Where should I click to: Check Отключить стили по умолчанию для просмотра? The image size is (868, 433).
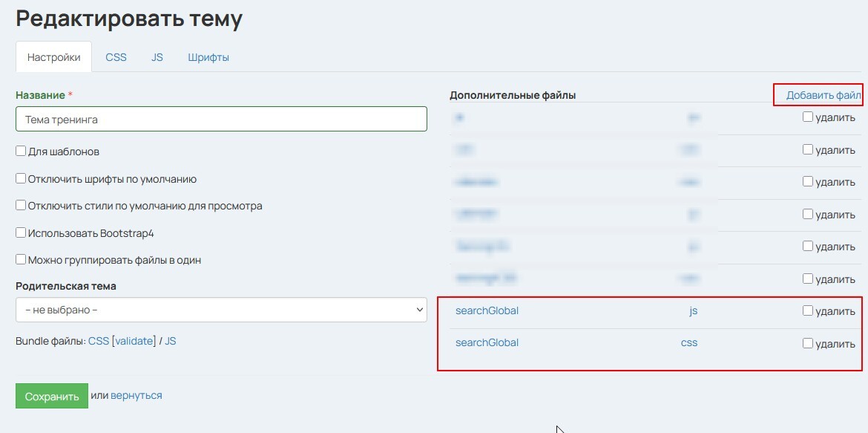[x=21, y=206]
